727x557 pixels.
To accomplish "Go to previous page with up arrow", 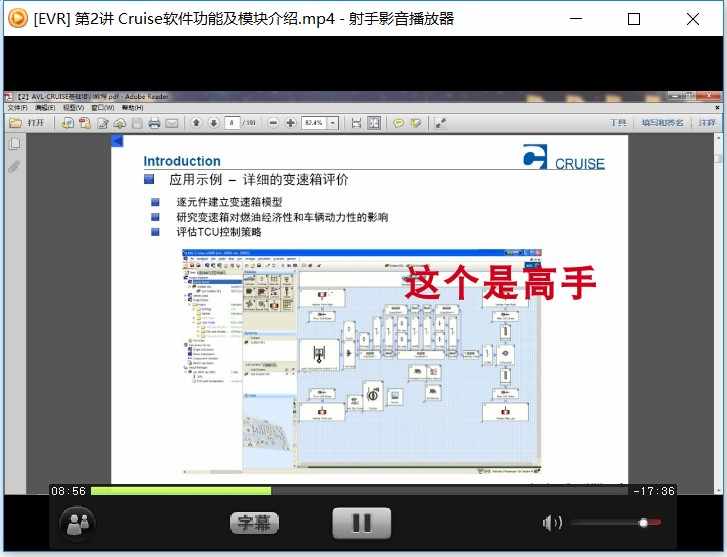I will tap(196, 123).
